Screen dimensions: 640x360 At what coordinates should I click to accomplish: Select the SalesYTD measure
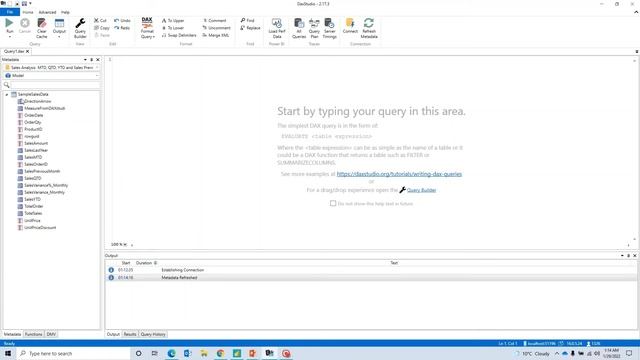[x=33, y=199]
